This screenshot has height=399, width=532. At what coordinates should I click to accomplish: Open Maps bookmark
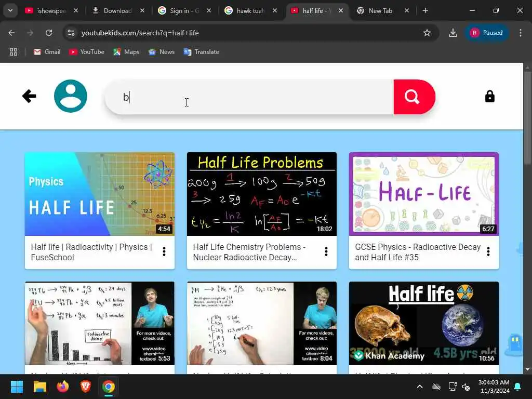pos(127,52)
